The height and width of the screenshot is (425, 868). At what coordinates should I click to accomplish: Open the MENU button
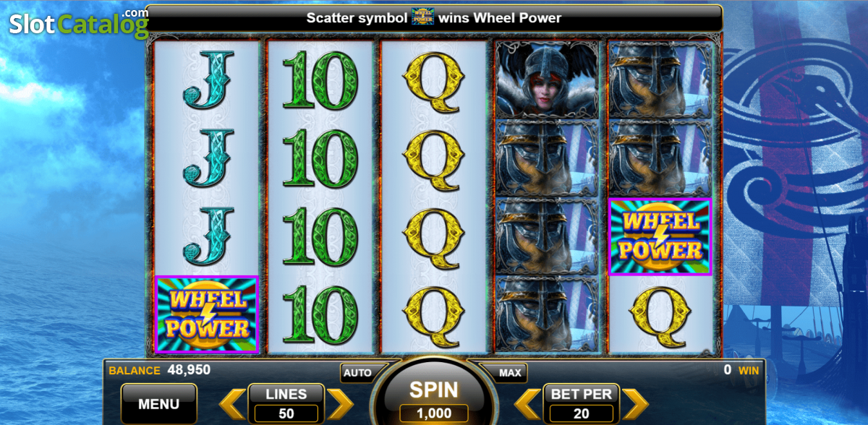158,404
